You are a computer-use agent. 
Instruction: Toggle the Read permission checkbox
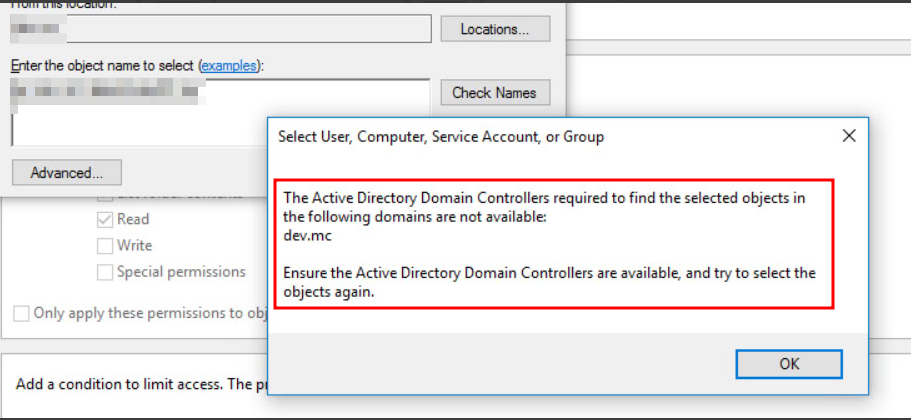pos(105,219)
